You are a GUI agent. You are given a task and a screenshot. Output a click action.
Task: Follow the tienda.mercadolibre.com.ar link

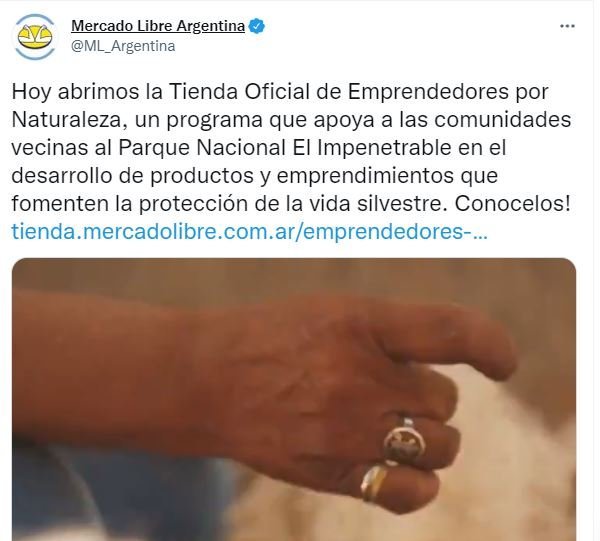249,231
